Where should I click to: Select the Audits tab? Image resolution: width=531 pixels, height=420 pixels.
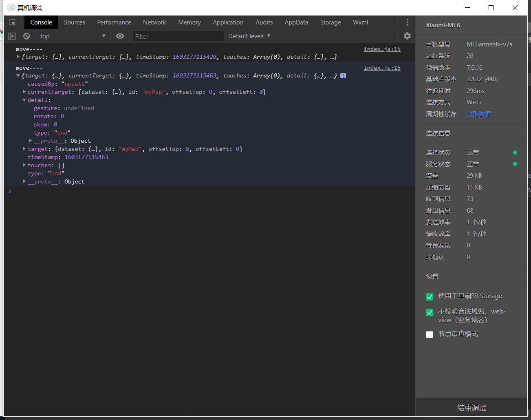[264, 22]
